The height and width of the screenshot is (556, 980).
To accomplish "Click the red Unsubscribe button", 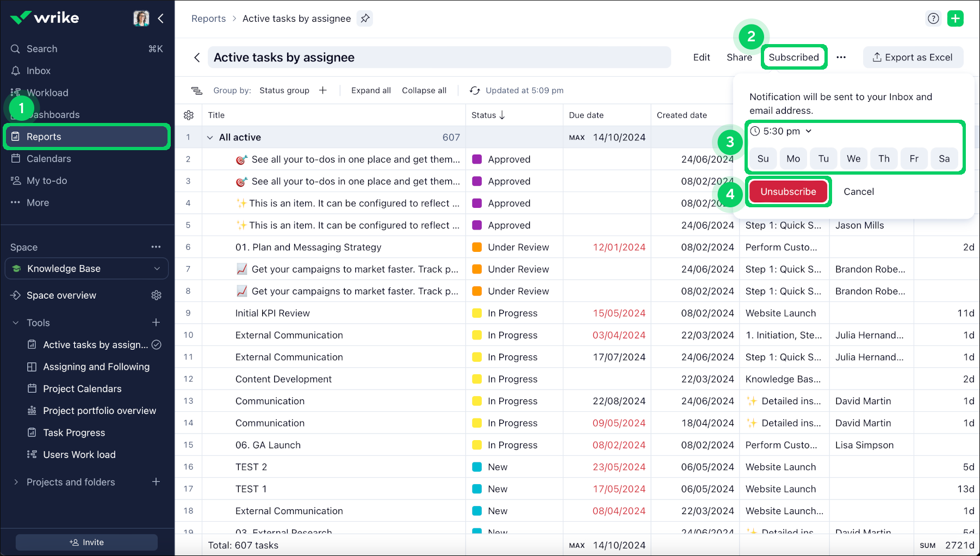I will (x=788, y=191).
